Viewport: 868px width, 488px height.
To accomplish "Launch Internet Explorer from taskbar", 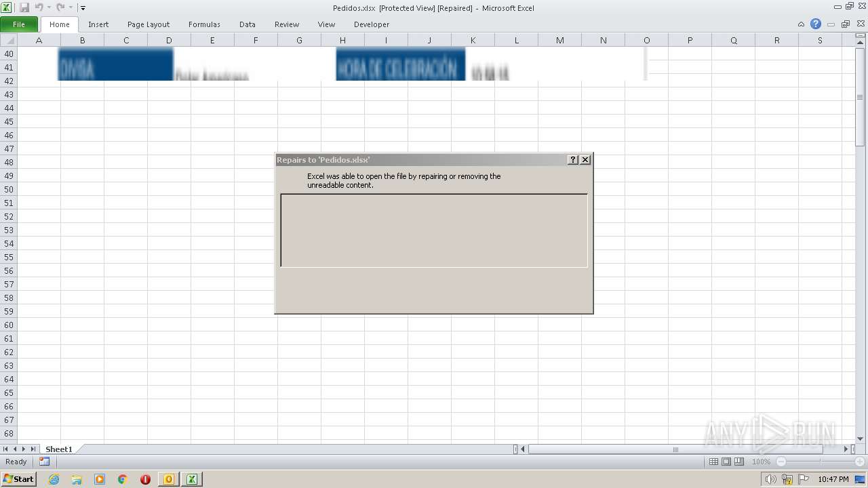I will (x=54, y=479).
